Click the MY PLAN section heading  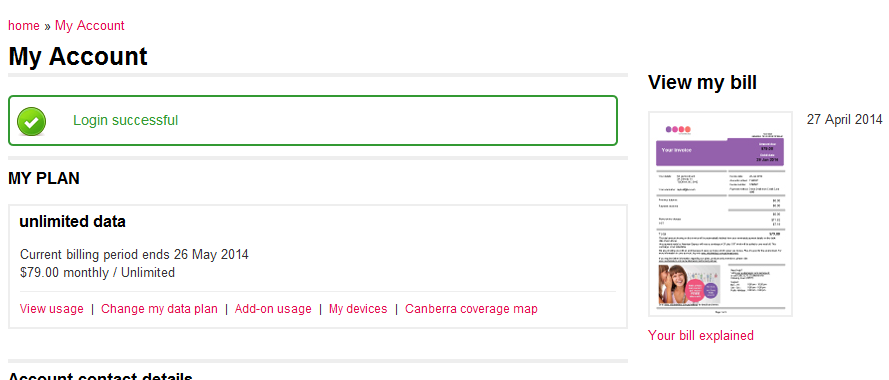coord(44,179)
